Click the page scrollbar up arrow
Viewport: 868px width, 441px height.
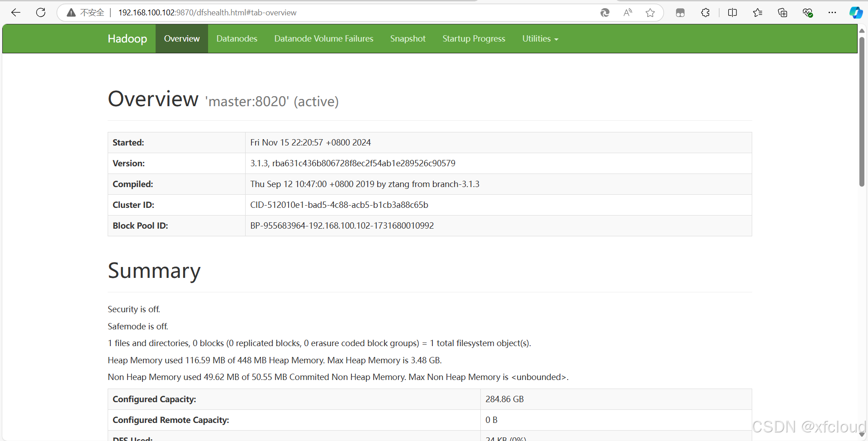[862, 30]
